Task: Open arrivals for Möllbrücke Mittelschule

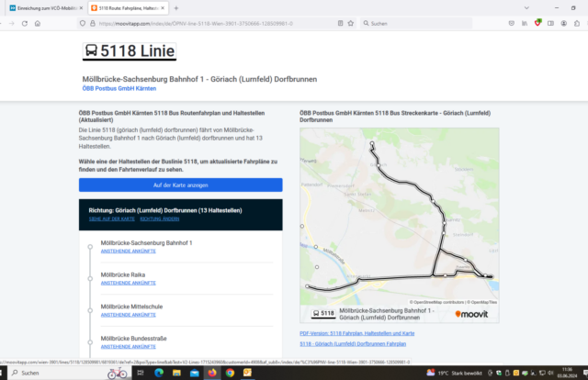Action: [x=129, y=315]
